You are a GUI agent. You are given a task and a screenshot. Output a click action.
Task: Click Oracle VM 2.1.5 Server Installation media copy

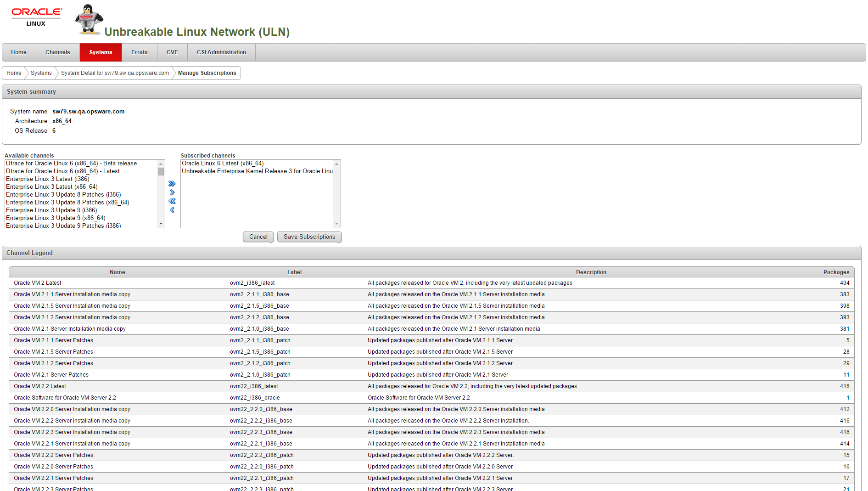tap(72, 306)
